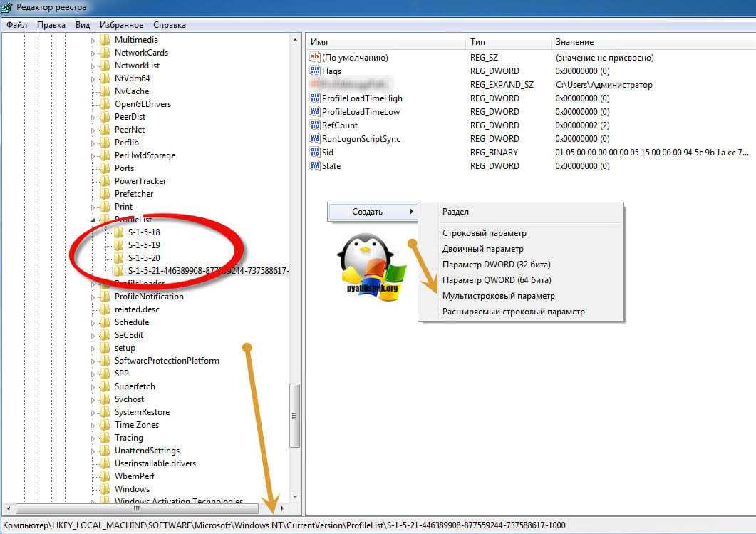Select the RefCount value icon

[315, 125]
